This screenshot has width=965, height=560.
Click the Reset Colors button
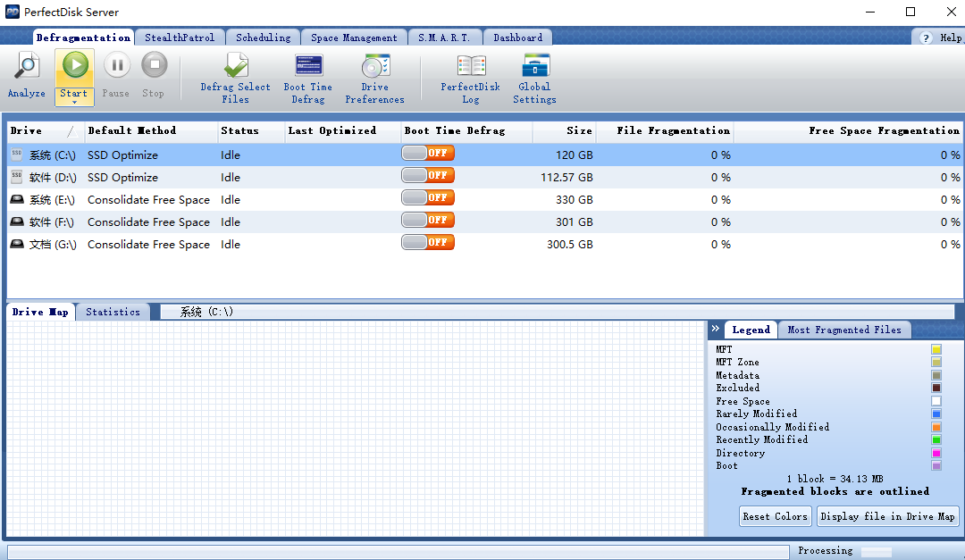coord(775,515)
